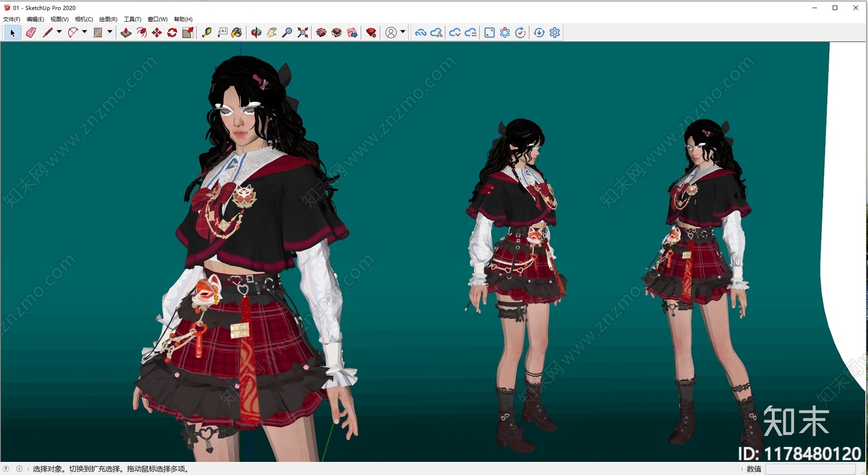
Task: Open the 视图(V) menu
Action: [59, 19]
